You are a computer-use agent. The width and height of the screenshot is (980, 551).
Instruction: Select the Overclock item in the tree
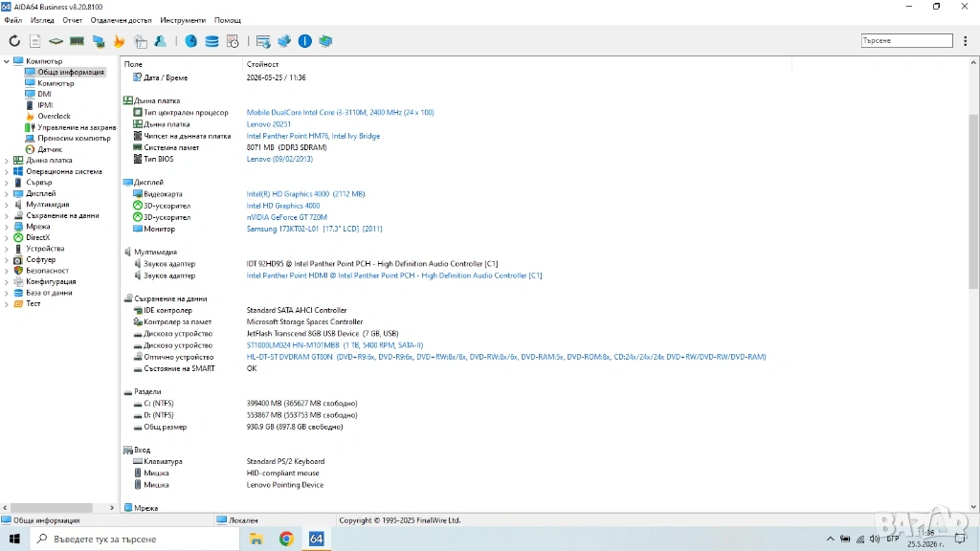pyautogui.click(x=54, y=116)
